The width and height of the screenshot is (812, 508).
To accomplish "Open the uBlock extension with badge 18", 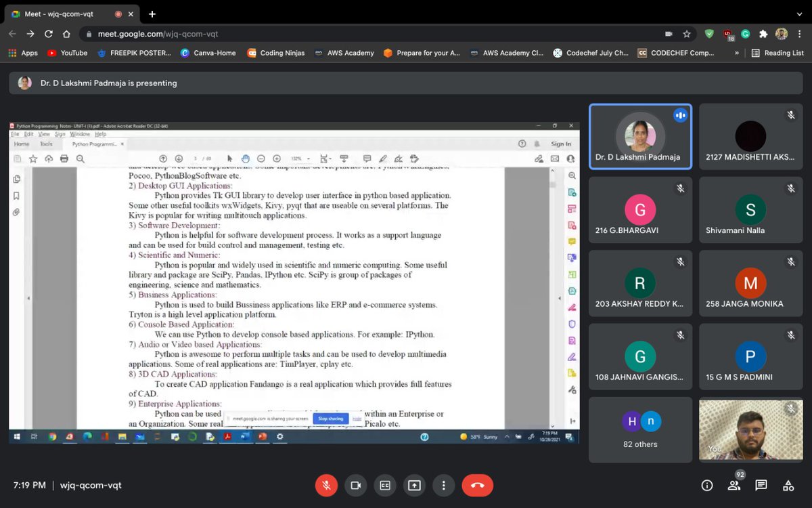I will point(727,35).
